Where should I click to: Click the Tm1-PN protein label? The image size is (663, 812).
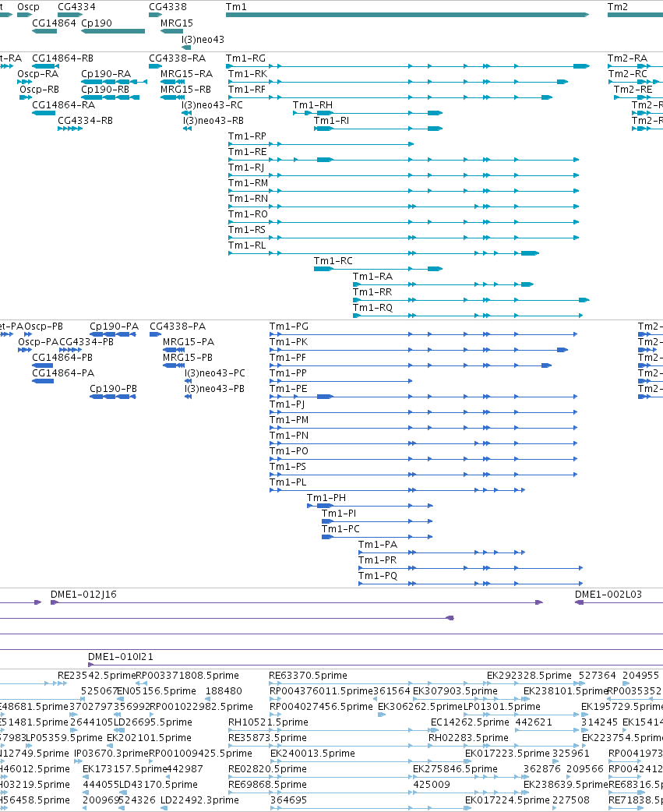click(289, 435)
